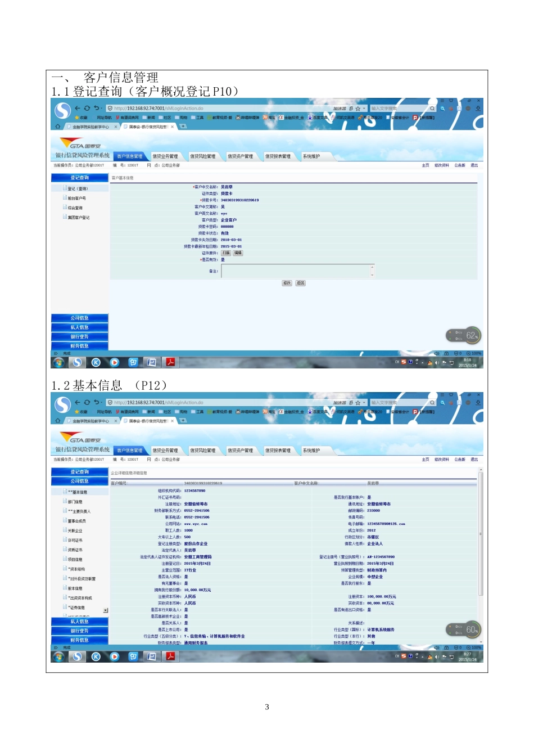Click bookmark star in upper screenshot address bar
This screenshot has width=534, height=756.
pos(357,109)
